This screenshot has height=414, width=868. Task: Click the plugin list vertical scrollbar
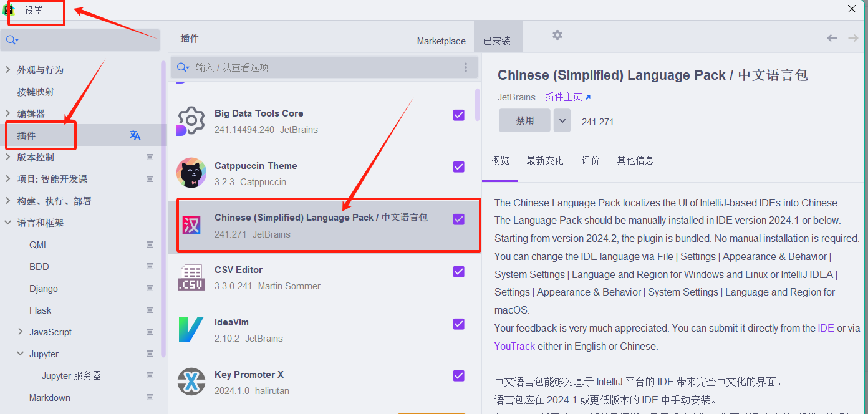click(478, 104)
